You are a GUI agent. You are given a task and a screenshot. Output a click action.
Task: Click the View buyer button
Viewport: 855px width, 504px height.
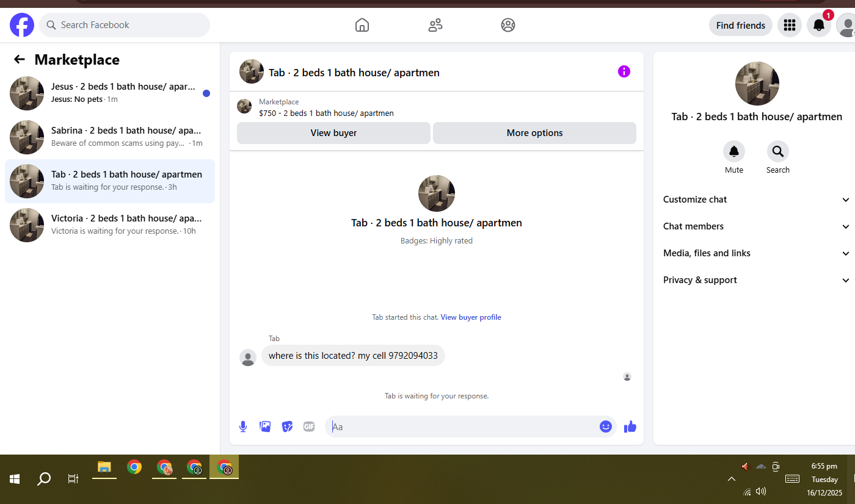(x=333, y=133)
